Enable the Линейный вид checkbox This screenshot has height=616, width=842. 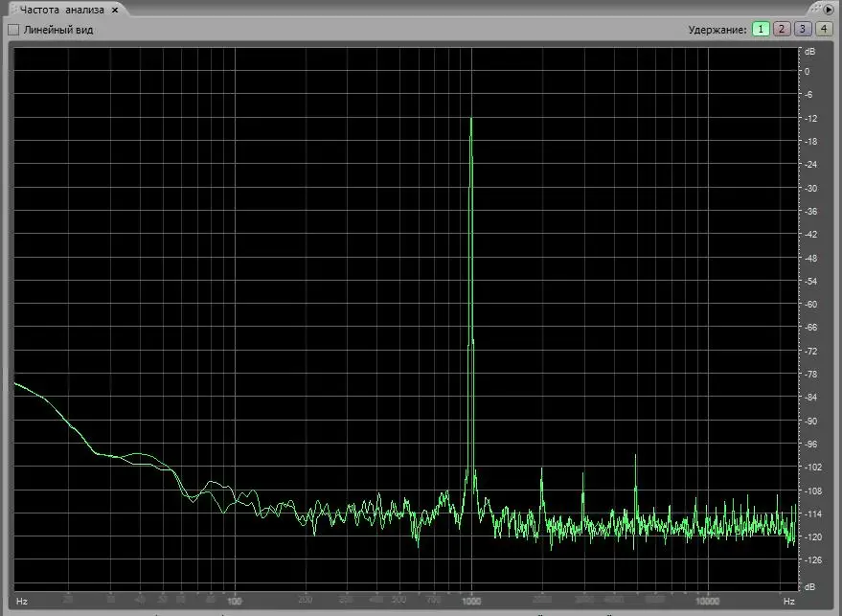pyautogui.click(x=13, y=30)
